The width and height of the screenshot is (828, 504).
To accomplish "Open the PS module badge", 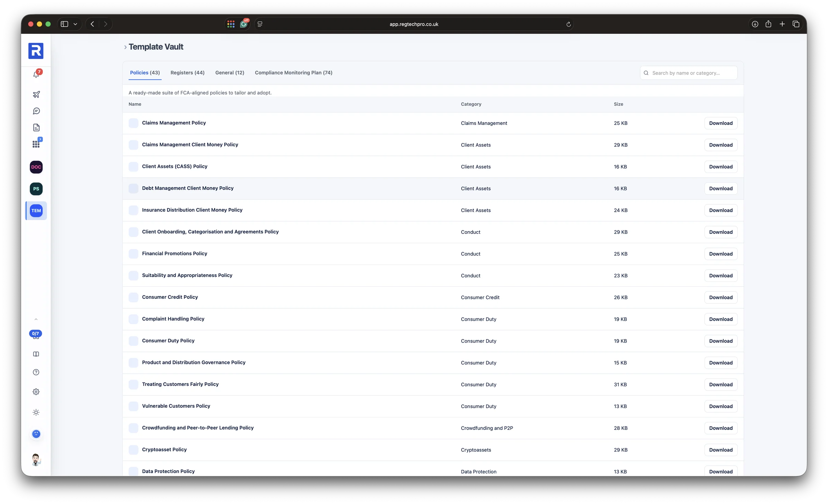I will (36, 189).
